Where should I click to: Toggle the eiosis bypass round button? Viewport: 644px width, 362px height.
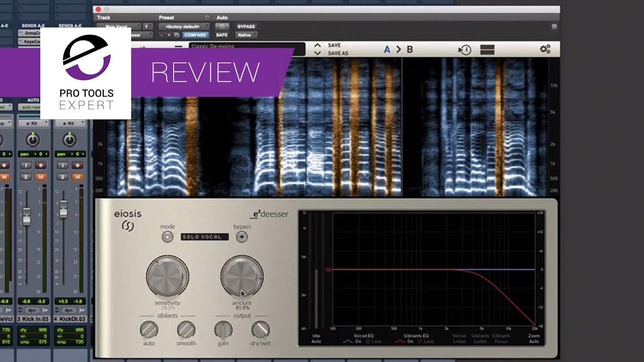(x=242, y=237)
